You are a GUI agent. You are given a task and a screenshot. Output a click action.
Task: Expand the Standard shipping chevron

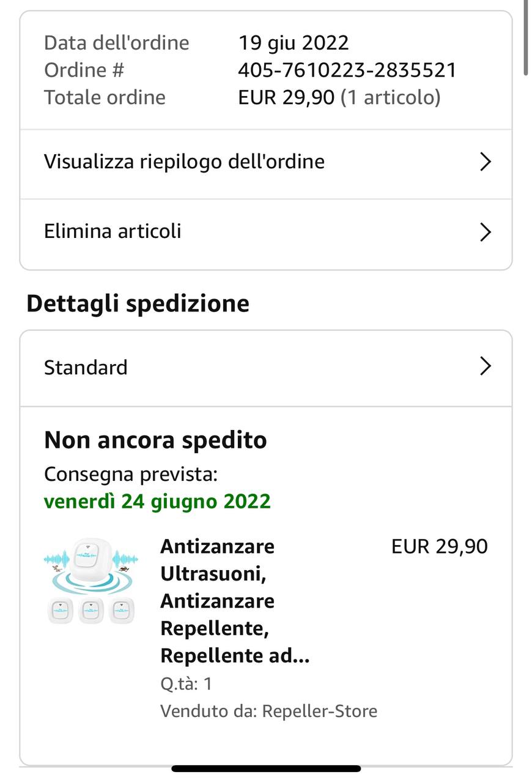(486, 366)
